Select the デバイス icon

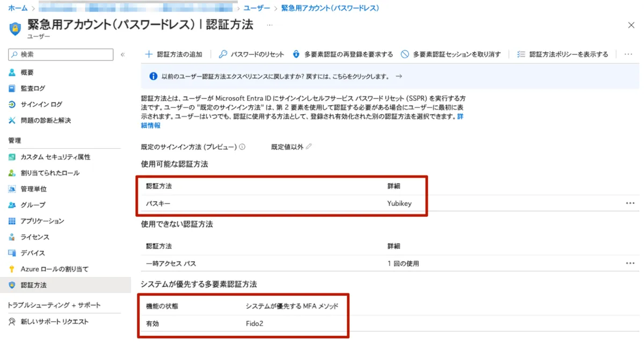[12, 253]
